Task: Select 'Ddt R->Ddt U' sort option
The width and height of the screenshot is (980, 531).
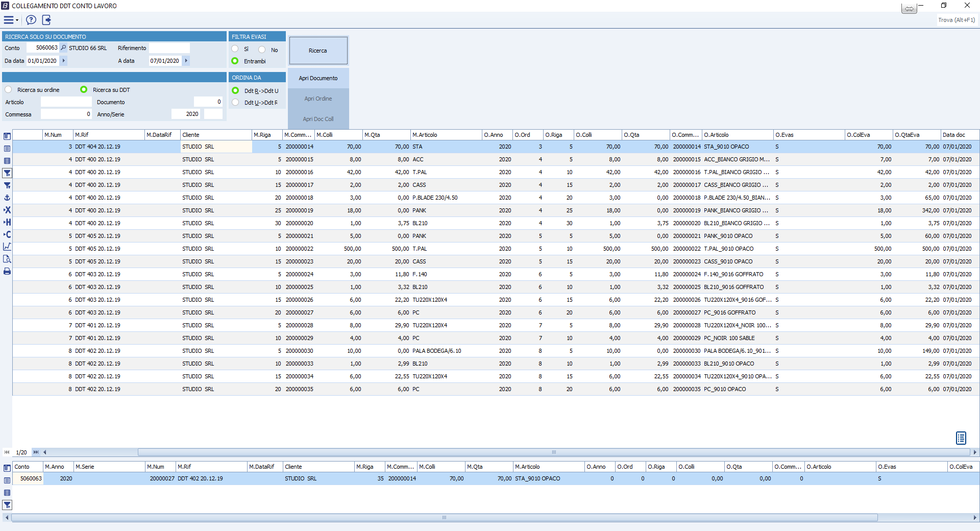Action: 235,90
